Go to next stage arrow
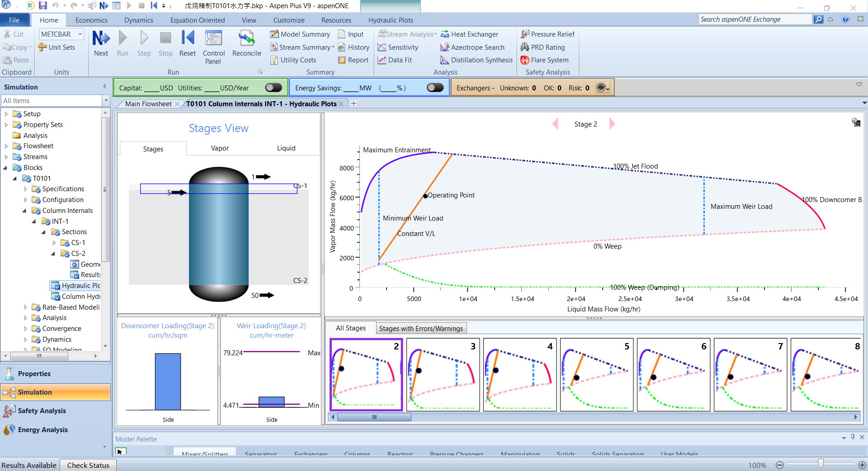Image resolution: width=868 pixels, height=471 pixels. pos(612,124)
